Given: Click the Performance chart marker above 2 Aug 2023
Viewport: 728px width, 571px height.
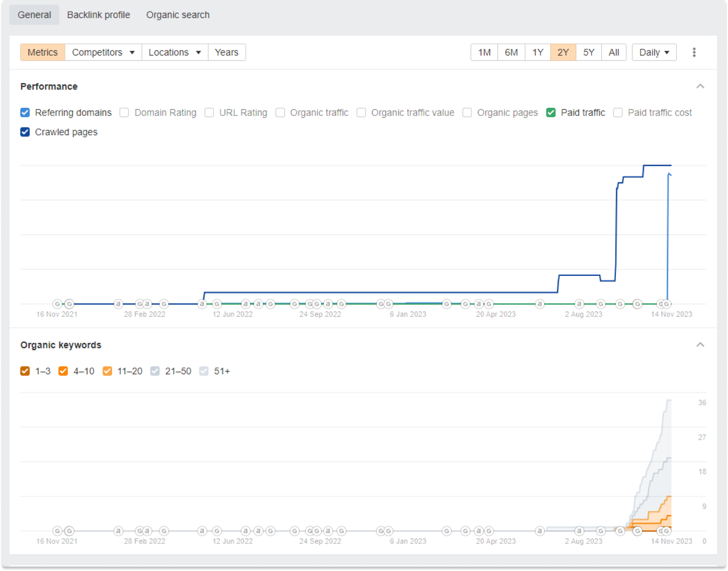Looking at the screenshot, I should tap(579, 304).
